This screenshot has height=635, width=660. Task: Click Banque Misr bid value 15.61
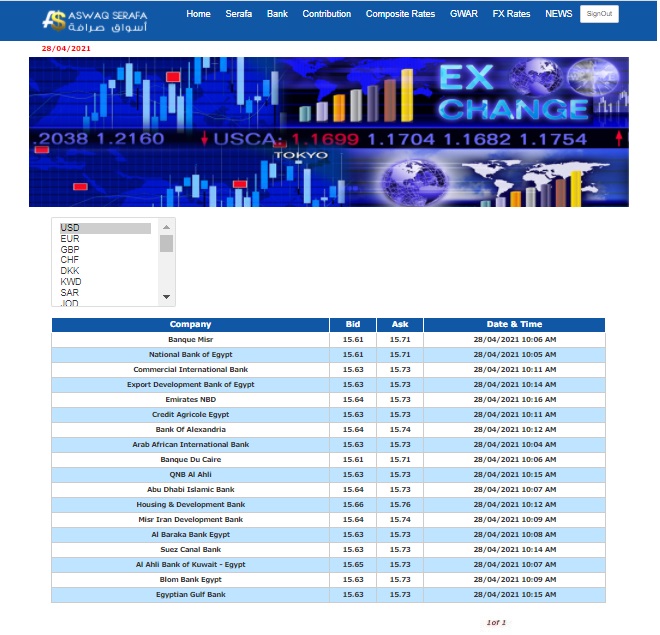[353, 340]
